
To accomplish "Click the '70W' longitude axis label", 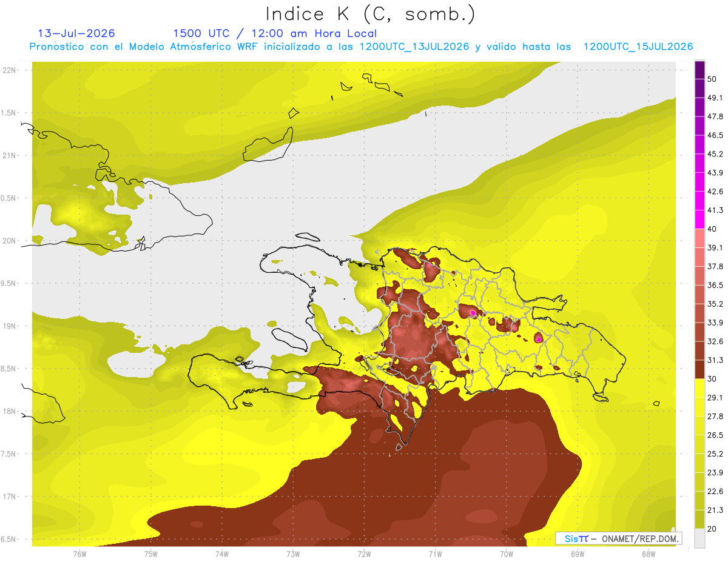I will 507,554.
